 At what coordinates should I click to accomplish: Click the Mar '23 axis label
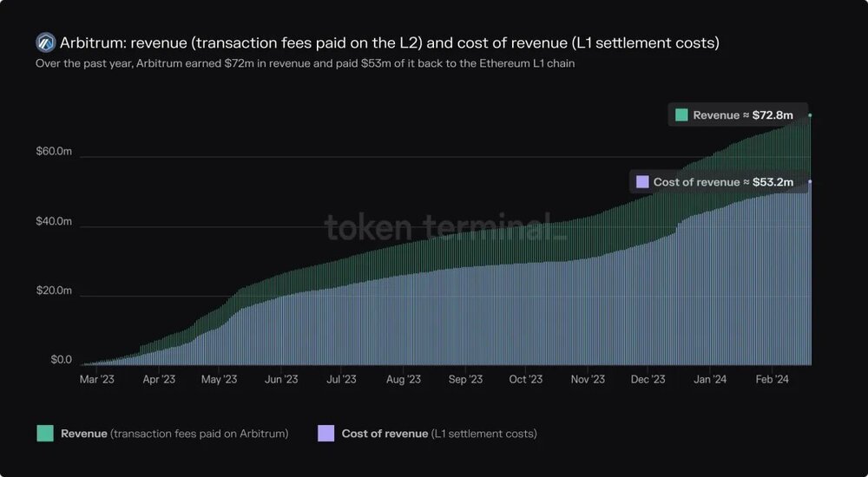[x=97, y=380]
